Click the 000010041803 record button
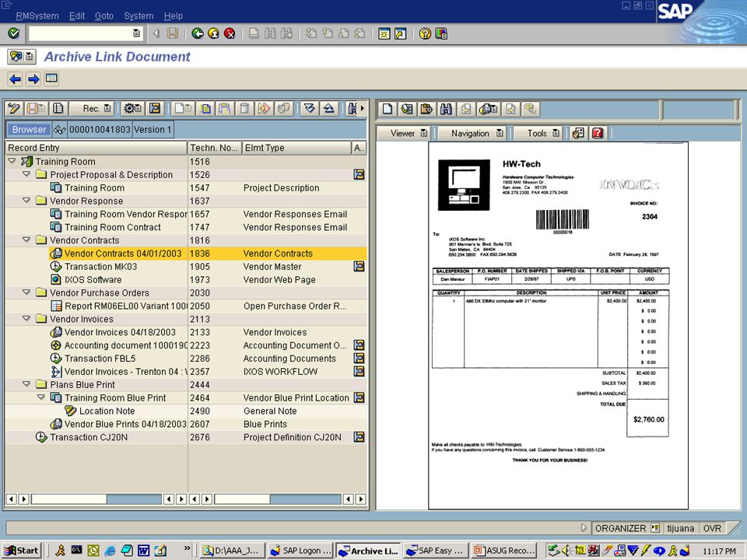 coord(100,130)
